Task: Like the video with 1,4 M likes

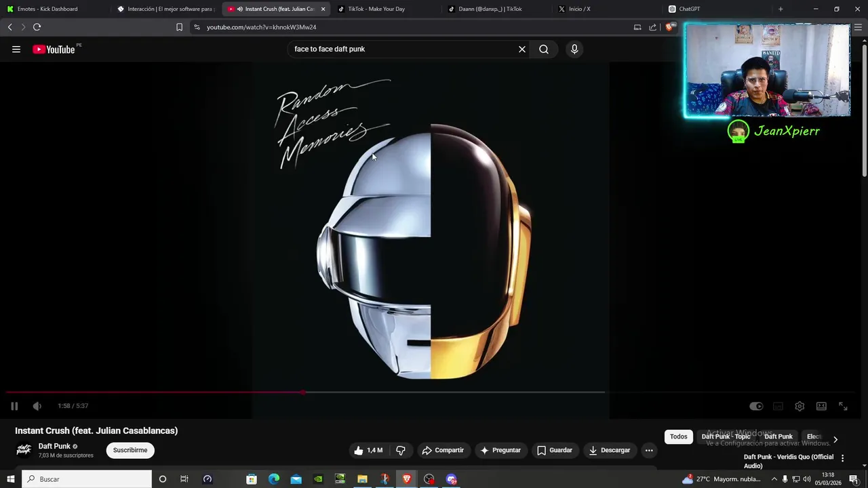Action: tap(368, 450)
